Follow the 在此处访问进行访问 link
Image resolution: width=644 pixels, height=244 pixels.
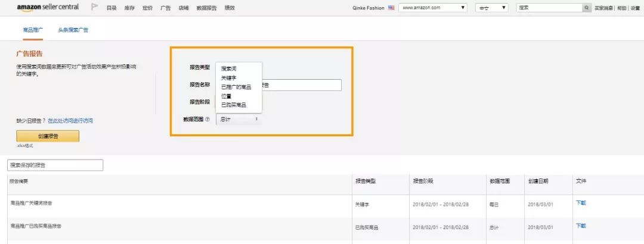(x=70, y=121)
